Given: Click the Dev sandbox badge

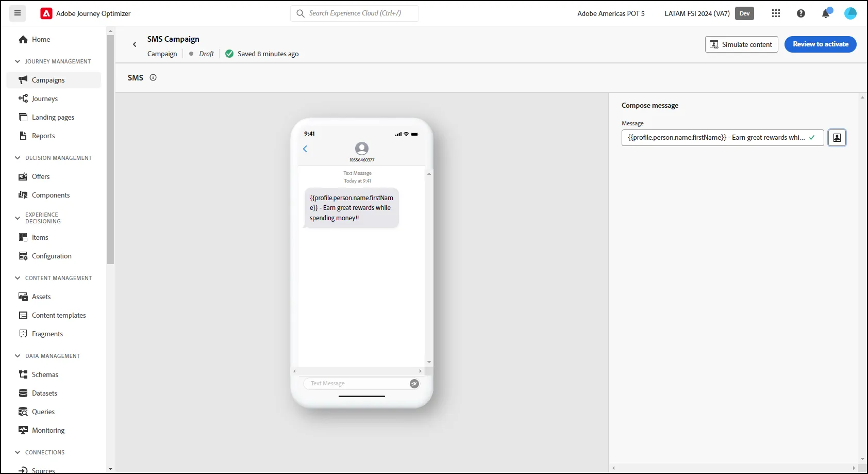Looking at the screenshot, I should coord(744,13).
